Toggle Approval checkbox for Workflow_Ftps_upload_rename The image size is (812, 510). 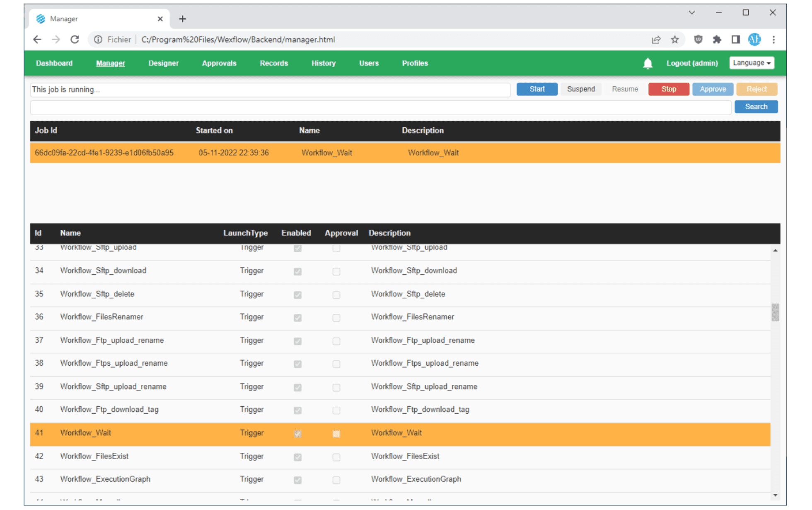pos(336,364)
